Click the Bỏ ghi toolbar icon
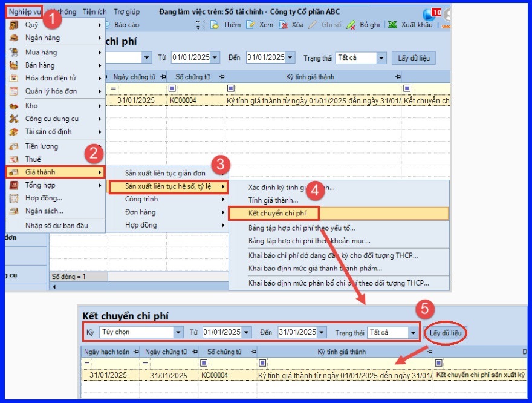The image size is (532, 403). (351, 25)
